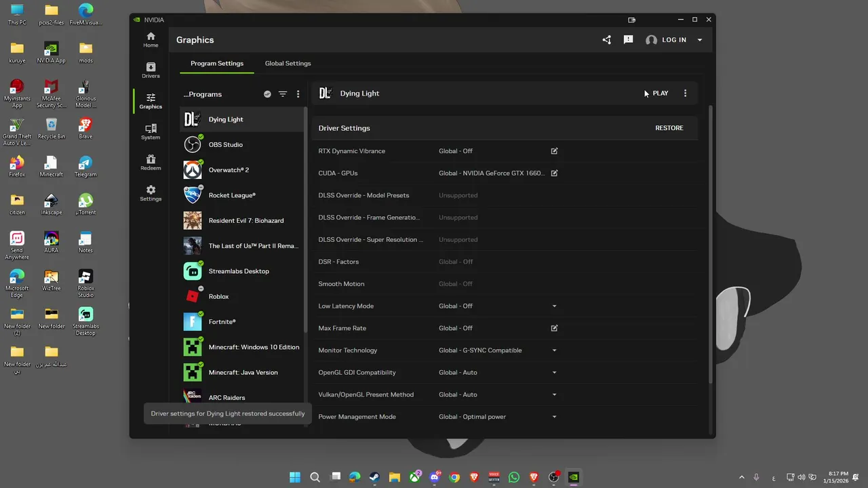
Task: Open the Redeem section in sidebar
Action: click(x=151, y=163)
